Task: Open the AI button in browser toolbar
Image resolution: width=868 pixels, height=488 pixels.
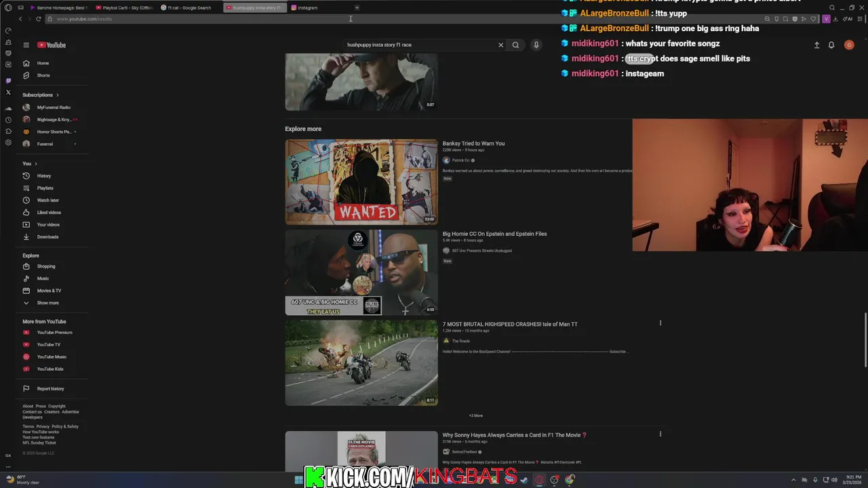Action: pyautogui.click(x=848, y=19)
